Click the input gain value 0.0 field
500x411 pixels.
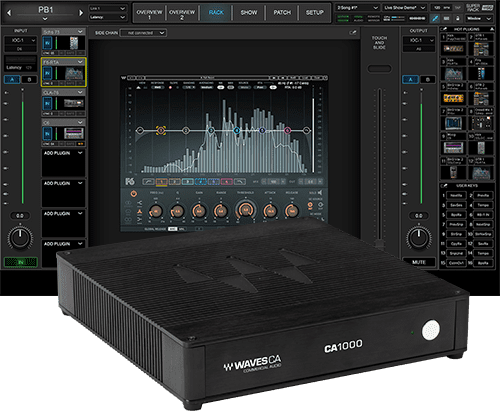click(x=20, y=216)
